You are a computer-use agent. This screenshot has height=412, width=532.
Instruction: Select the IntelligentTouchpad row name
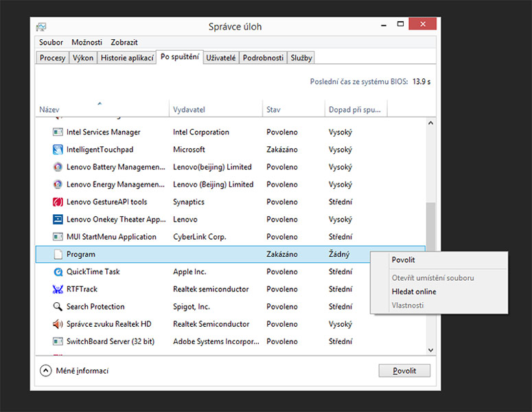(x=100, y=149)
